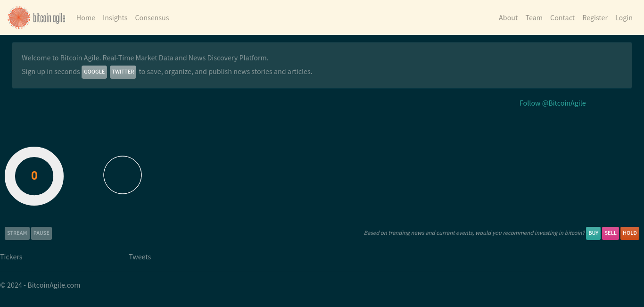This screenshot has height=307, width=644.
Task: Click the bitcoin investing question text
Action: coord(474,233)
